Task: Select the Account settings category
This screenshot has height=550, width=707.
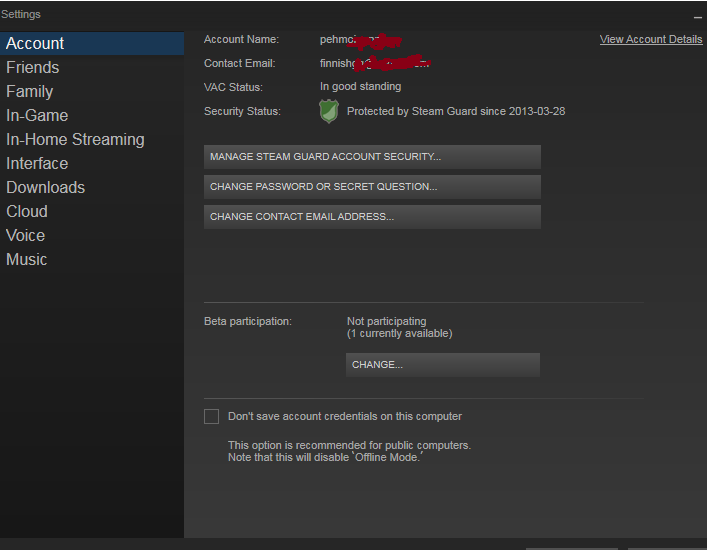Action: (x=92, y=43)
